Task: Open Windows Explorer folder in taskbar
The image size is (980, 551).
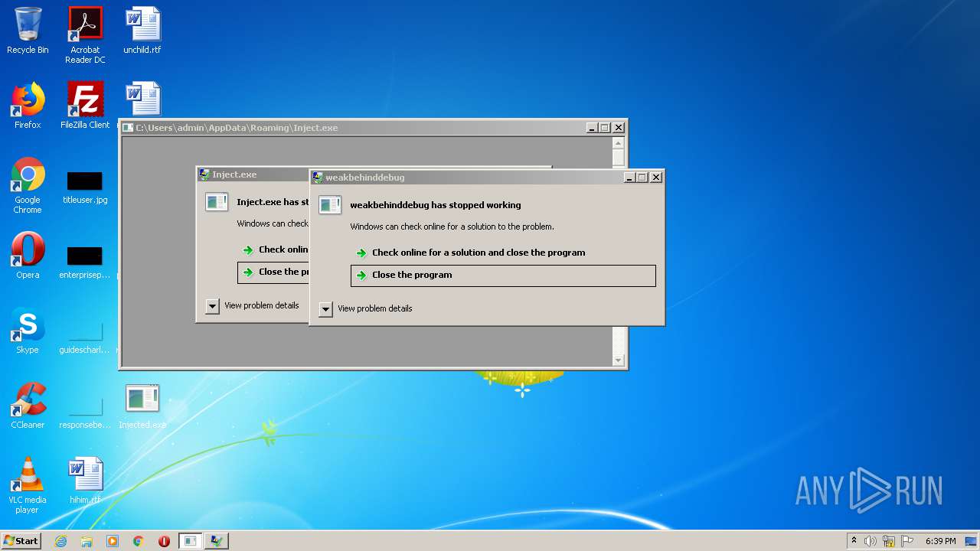Action: (x=87, y=541)
